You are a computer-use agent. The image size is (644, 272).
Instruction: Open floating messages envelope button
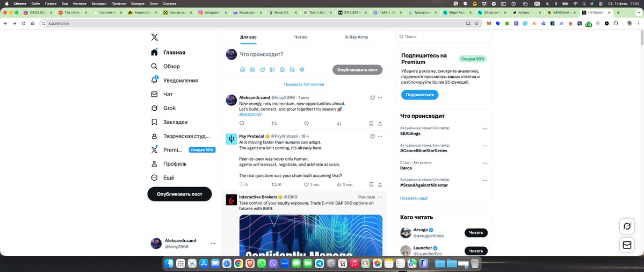[x=627, y=245]
